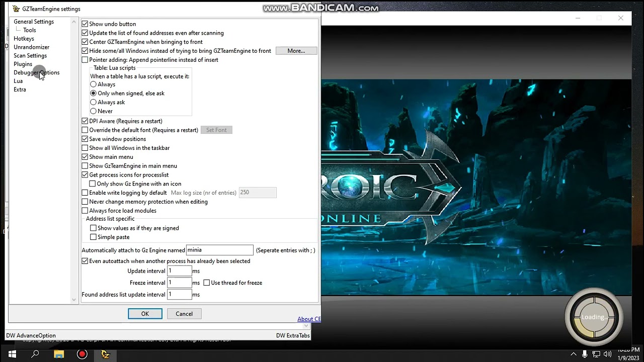This screenshot has width=644, height=362.
Task: Check Only show Gz Engine with an icon
Action: [93, 184]
